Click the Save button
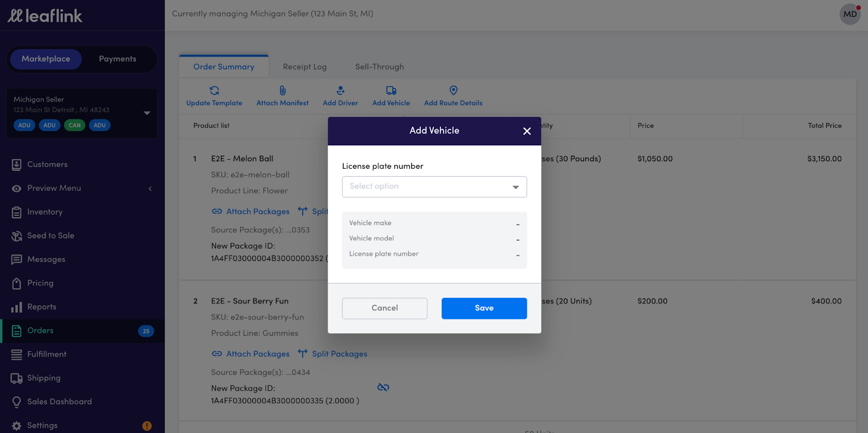The image size is (868, 433). click(484, 308)
